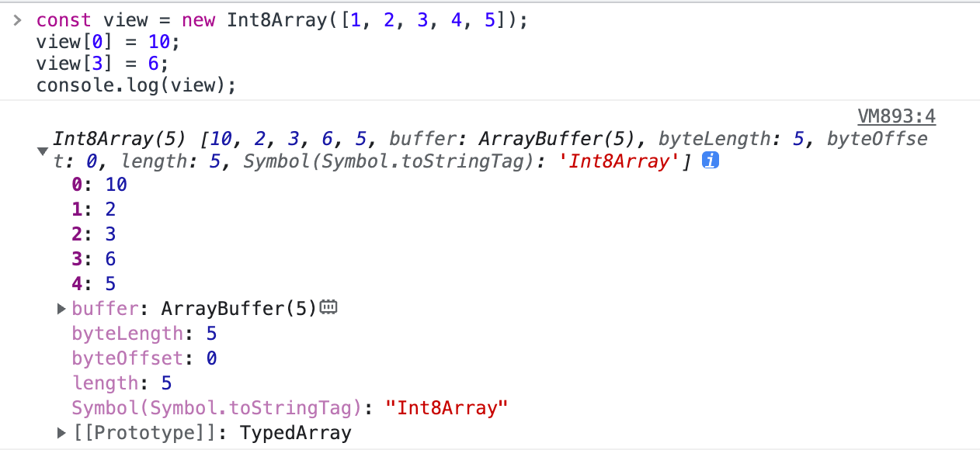Screen dimensions: 980x450
Task: Click the console input prompt chevron
Action: click(x=17, y=20)
